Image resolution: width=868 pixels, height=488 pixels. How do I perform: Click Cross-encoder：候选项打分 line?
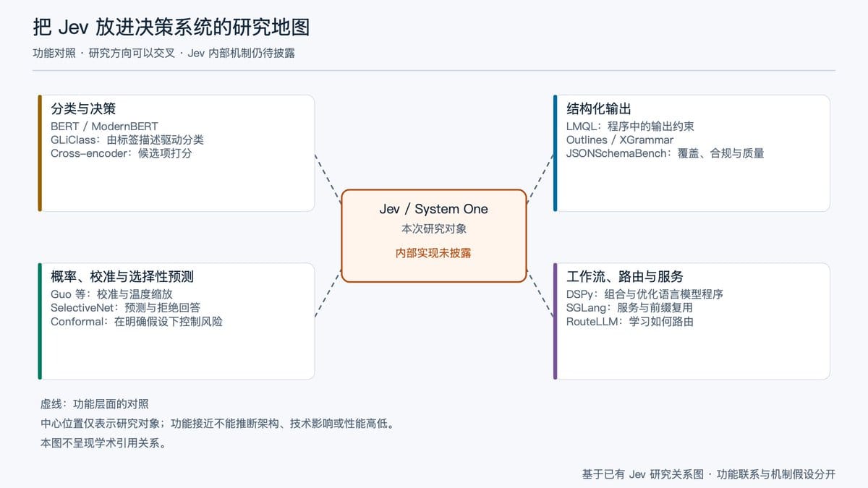(122, 153)
